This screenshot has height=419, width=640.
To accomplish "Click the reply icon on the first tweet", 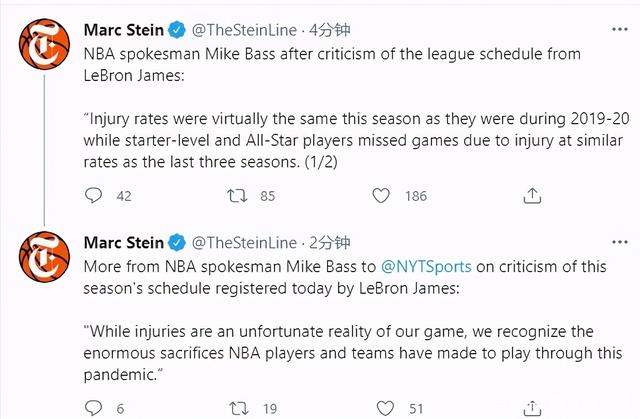I will pos(95,196).
